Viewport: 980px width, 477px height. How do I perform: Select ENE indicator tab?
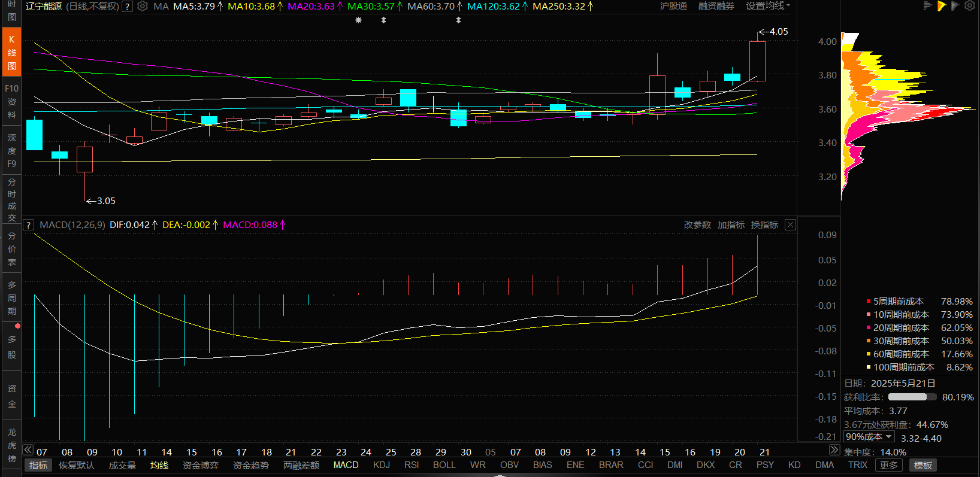pyautogui.click(x=575, y=465)
